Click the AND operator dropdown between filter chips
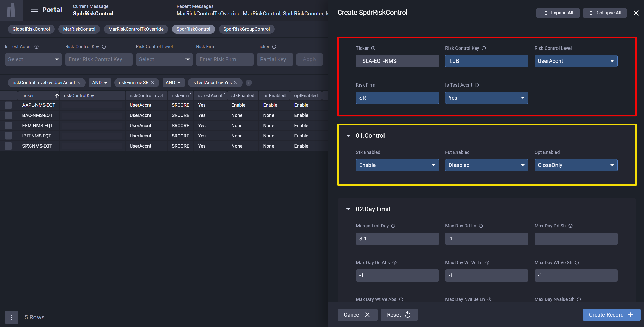644x327 pixels. pyautogui.click(x=100, y=82)
